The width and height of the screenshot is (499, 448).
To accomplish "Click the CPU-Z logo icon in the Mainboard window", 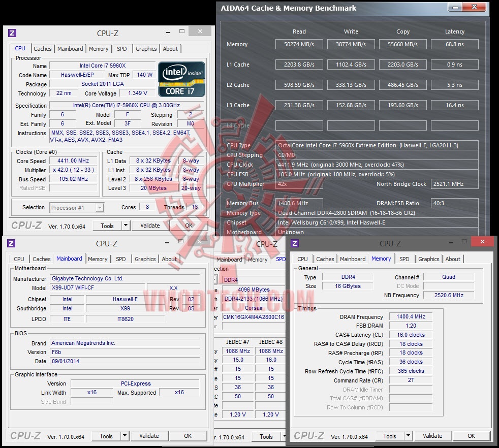I will [x=11, y=243].
